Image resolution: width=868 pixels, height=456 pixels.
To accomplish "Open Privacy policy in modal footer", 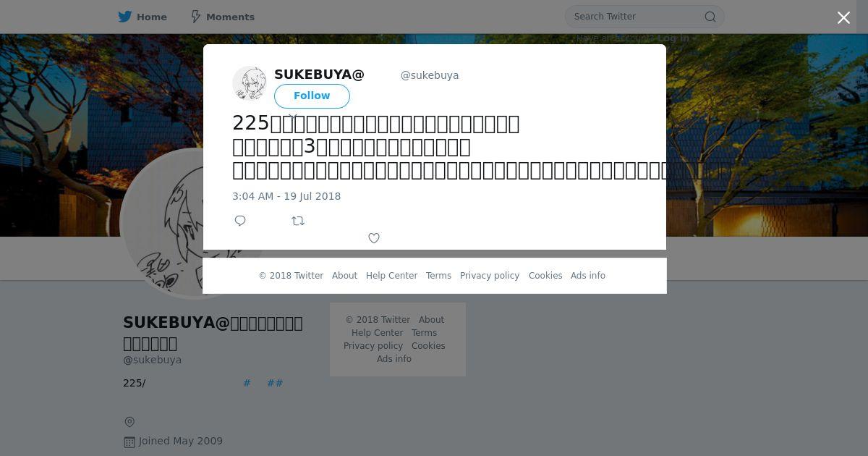I will point(490,276).
